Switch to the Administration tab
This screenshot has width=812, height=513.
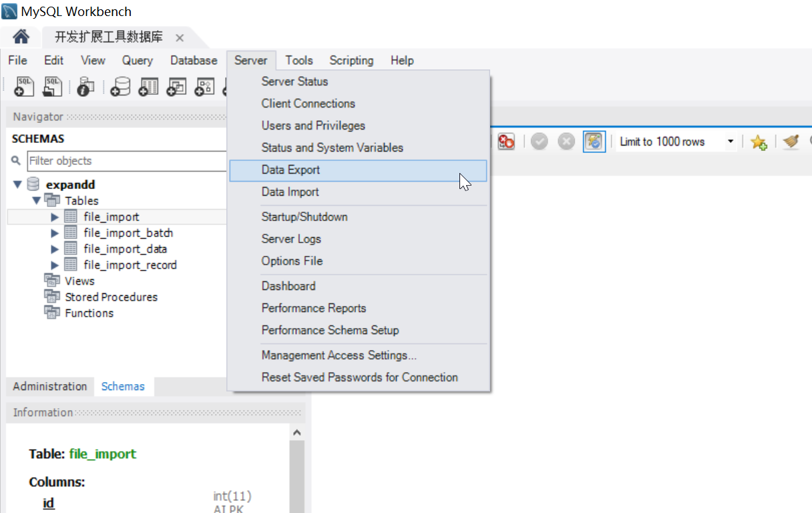coord(49,386)
